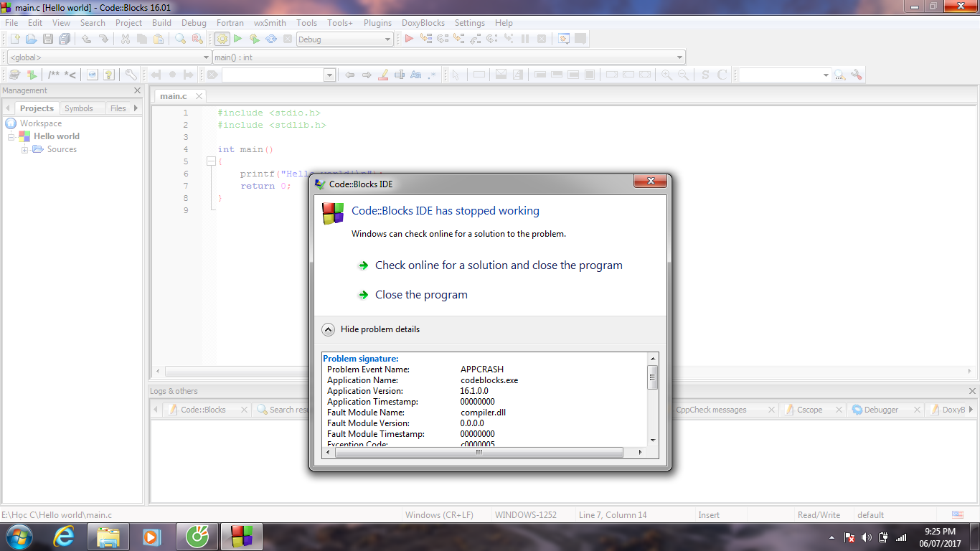Open the DoxyBlocks menu

tap(423, 23)
